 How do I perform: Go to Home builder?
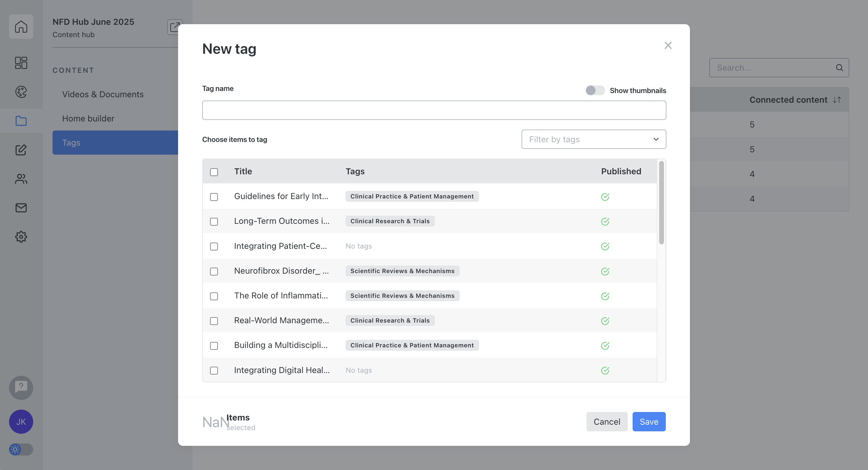[88, 118]
